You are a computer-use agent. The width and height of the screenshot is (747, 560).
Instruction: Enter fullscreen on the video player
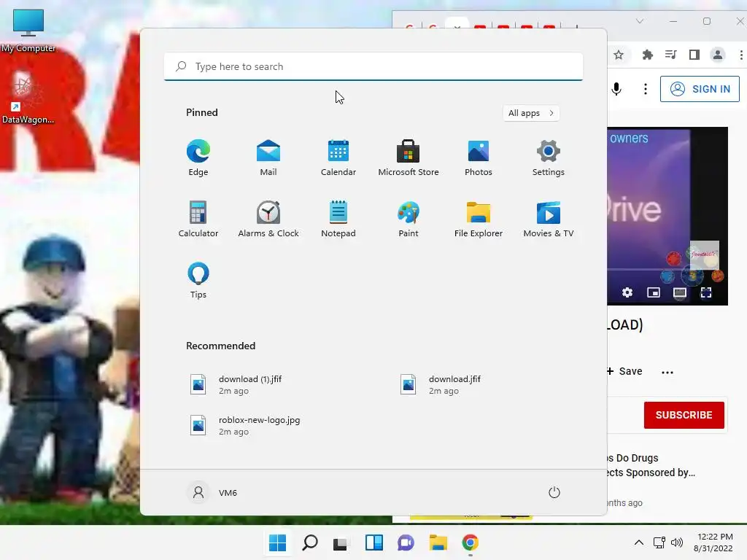coord(706,292)
